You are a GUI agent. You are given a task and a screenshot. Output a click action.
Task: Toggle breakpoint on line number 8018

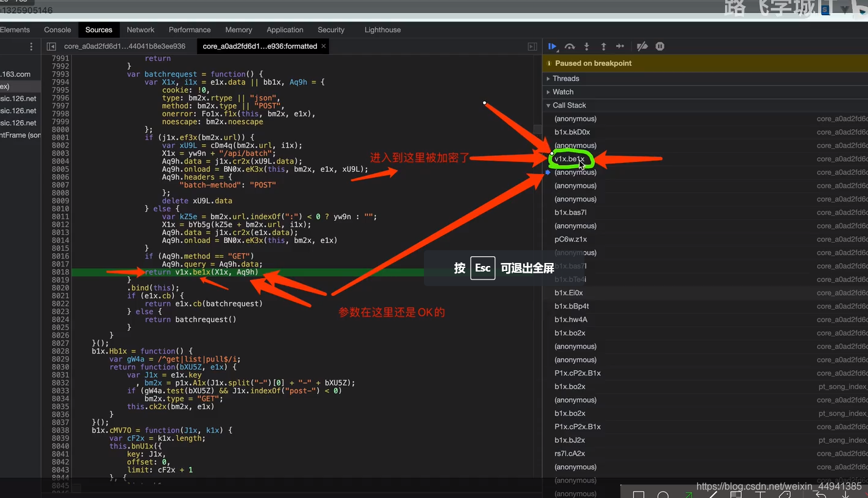(60, 272)
